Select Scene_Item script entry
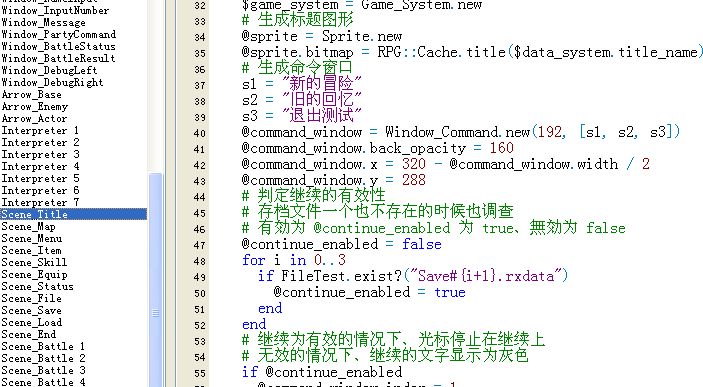Screen dimensions: 703x387 pos(31,251)
